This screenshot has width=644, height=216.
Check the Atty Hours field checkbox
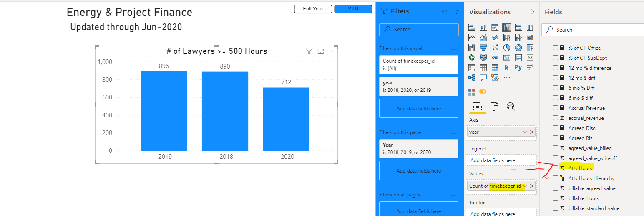coord(556,168)
